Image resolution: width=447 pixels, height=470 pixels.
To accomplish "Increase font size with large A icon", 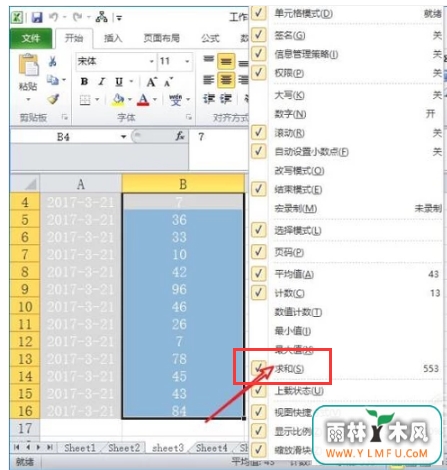I will click(152, 82).
